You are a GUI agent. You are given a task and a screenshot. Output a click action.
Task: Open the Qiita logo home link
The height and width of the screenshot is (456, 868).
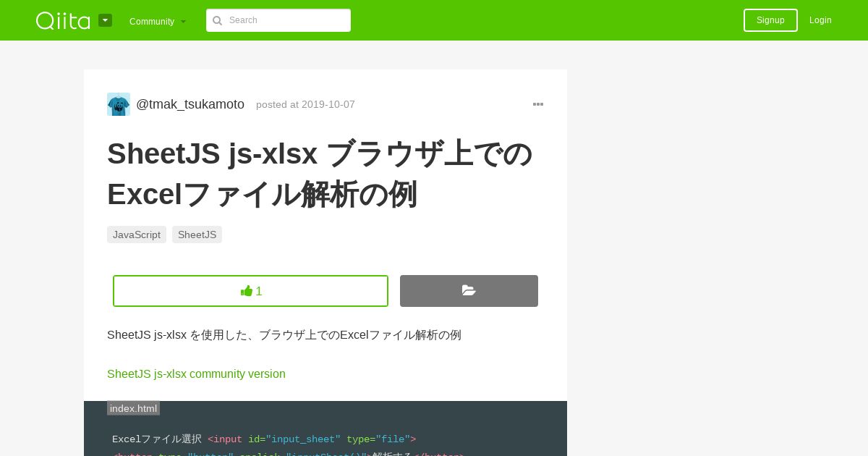click(63, 20)
